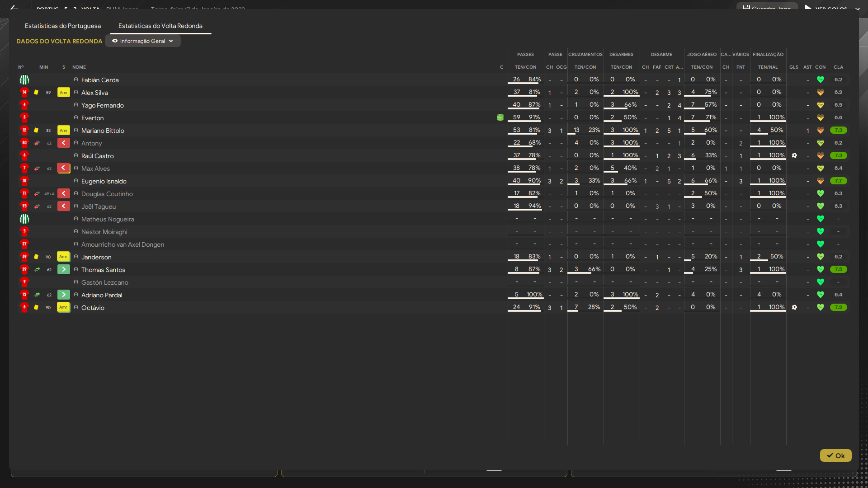The image size is (868, 488).
Task: Click Eugenio Isnaldo's 7.7 rating badge
Action: tap(839, 181)
